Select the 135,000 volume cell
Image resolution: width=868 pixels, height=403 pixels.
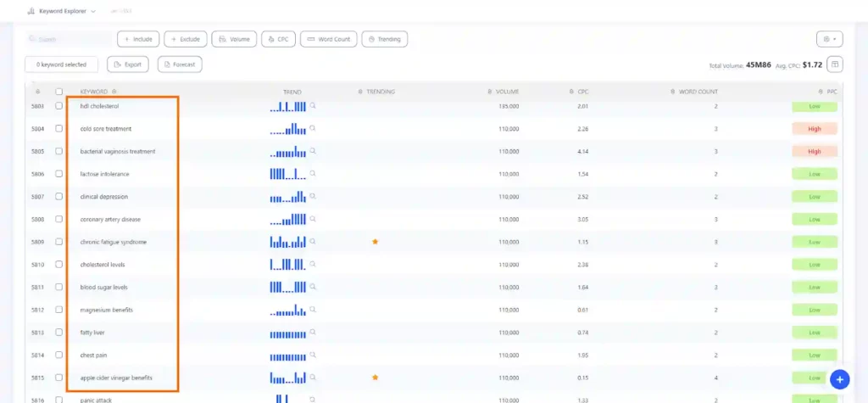tap(509, 106)
